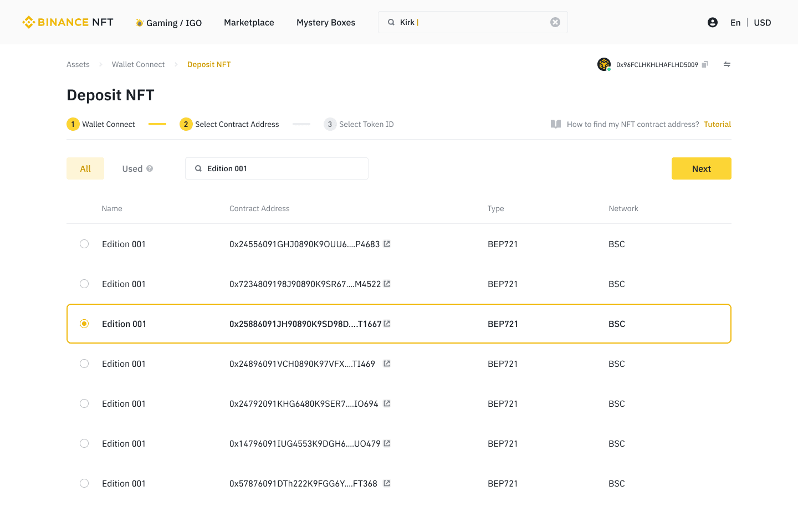Click the switch wallet arrows icon
The image size is (798, 532).
727,64
